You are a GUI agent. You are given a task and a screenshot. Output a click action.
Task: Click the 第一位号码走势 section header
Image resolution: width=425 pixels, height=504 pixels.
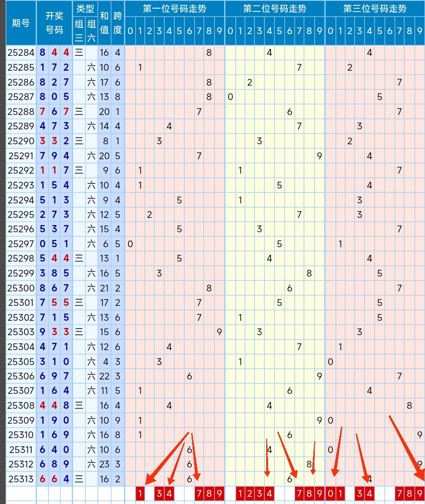[x=174, y=8]
